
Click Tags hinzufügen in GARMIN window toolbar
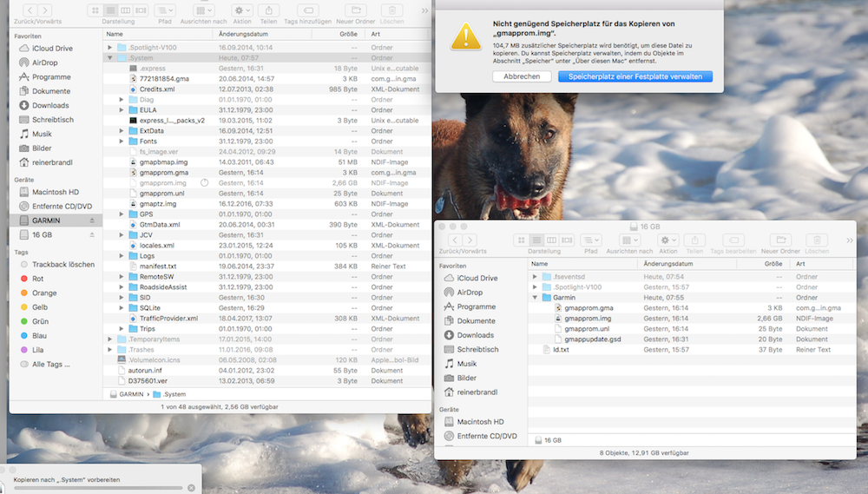click(308, 10)
